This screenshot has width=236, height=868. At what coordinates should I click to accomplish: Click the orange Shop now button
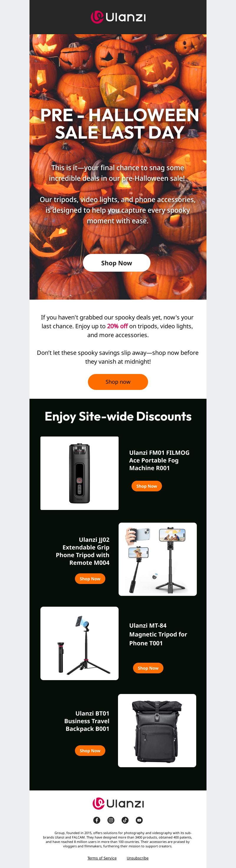point(118,382)
